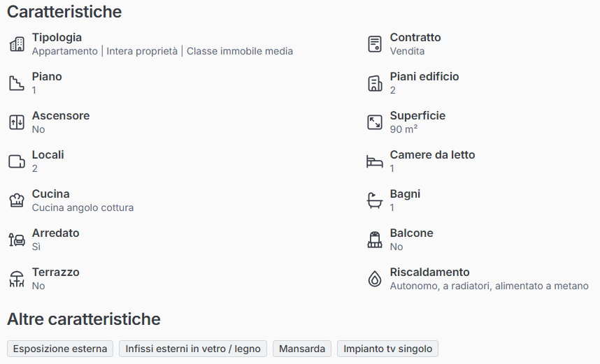Click the Piani edificio building icon

click(375, 83)
